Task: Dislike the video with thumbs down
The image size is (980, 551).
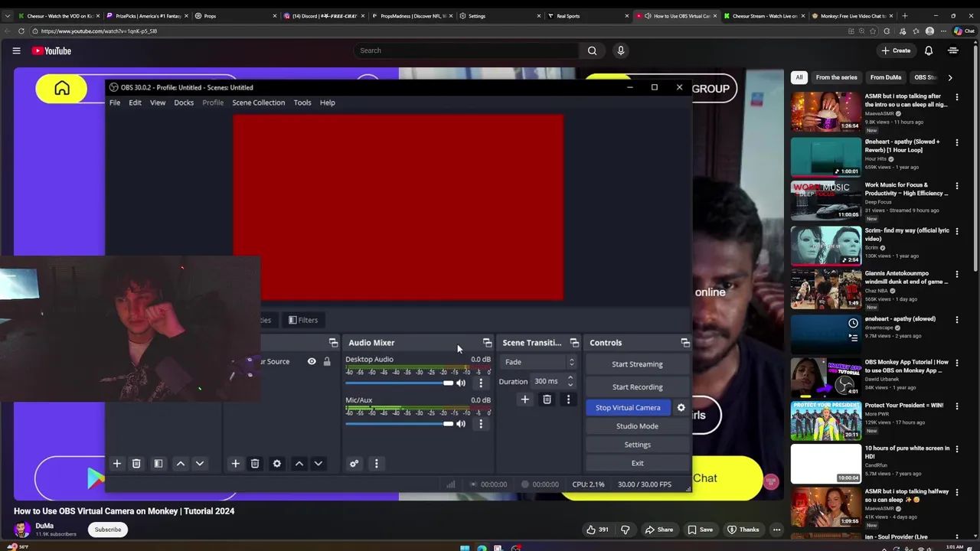Action: tap(626, 530)
